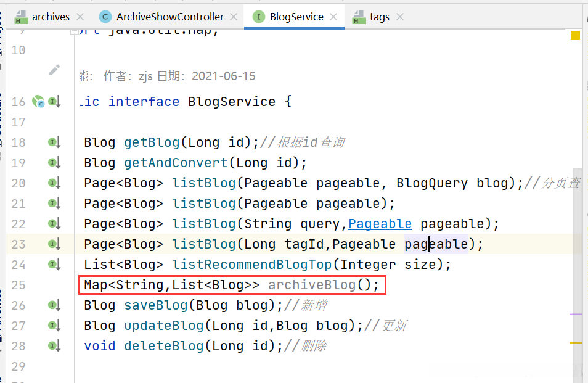
Task: Select the BlogService tab
Action: [296, 17]
